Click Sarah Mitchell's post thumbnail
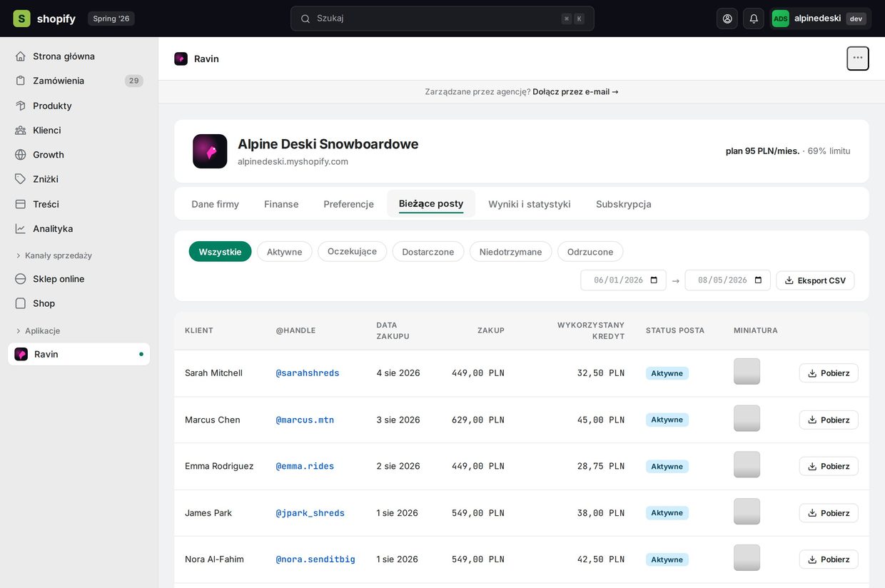This screenshot has width=885, height=588. pos(747,372)
